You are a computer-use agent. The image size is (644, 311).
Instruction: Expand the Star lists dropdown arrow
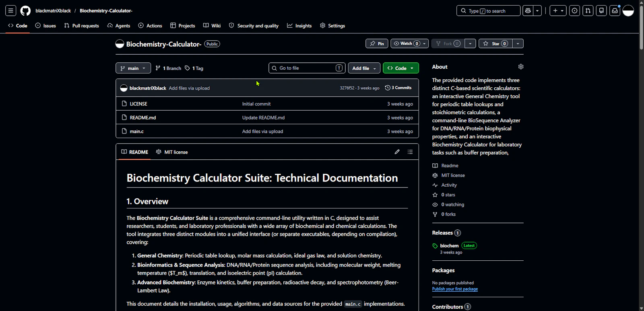pos(518,43)
